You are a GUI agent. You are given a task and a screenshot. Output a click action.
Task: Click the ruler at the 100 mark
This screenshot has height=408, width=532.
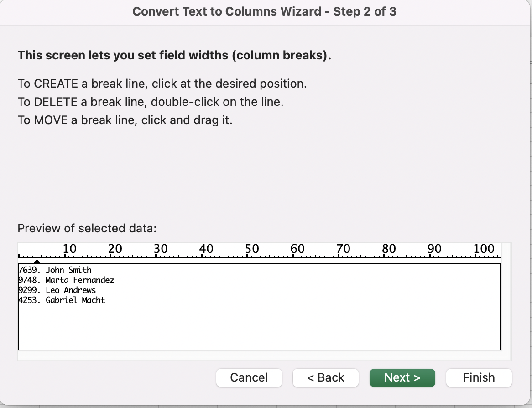475,255
